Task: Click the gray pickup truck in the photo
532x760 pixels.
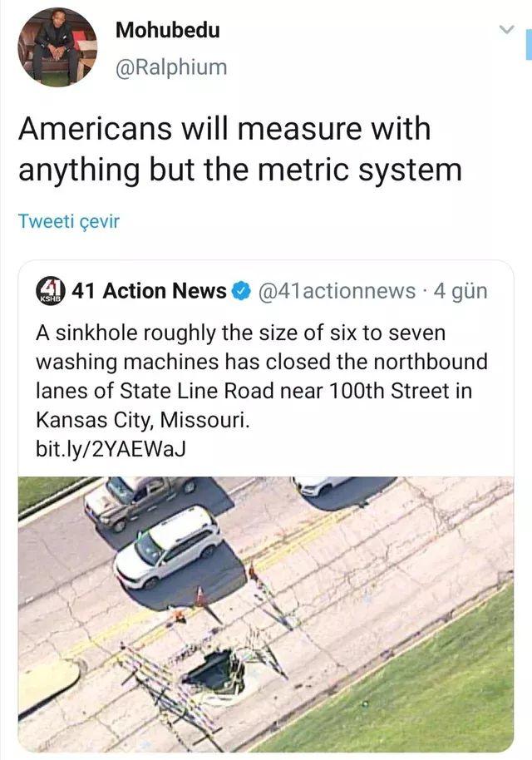Action: pos(137,502)
